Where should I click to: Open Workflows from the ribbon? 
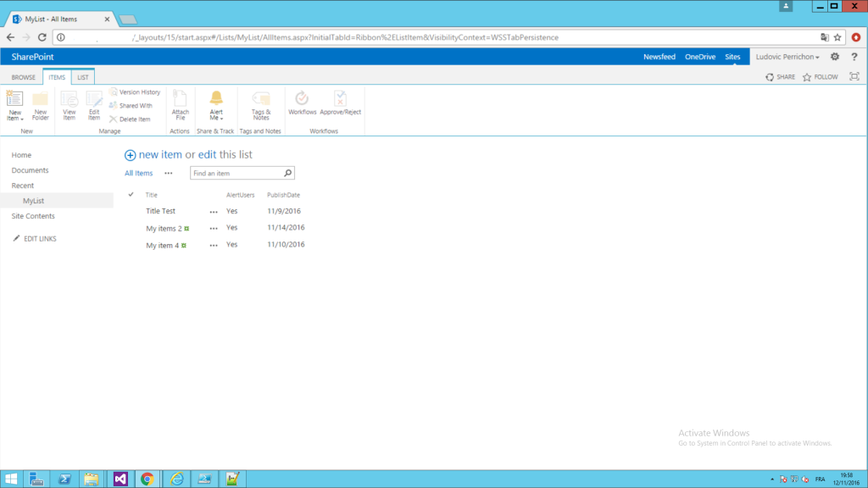(303, 103)
